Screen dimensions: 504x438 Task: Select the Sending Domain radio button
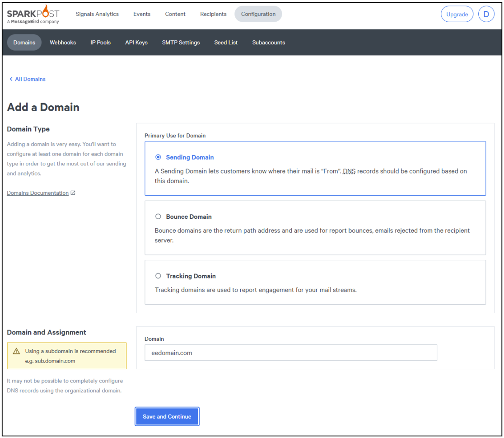[x=158, y=157]
